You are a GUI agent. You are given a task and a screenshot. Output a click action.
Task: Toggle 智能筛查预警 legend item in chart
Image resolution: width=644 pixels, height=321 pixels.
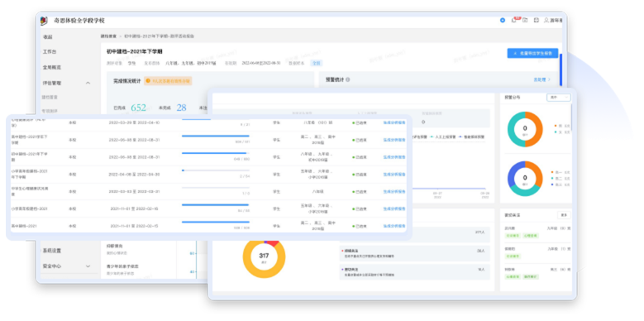[x=471, y=137]
